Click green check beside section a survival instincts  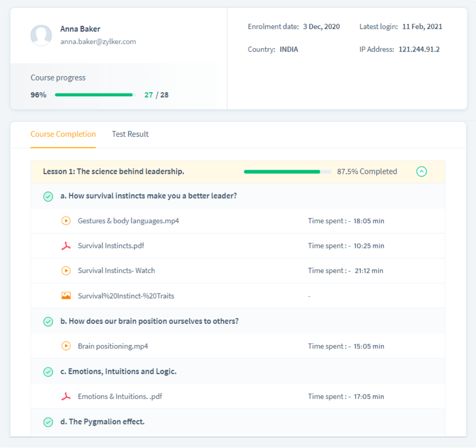click(48, 197)
